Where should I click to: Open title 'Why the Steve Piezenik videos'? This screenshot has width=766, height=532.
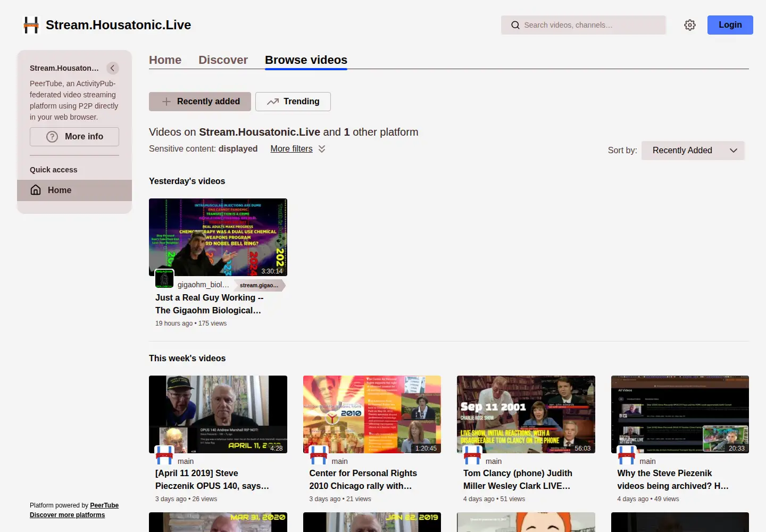[673, 480]
